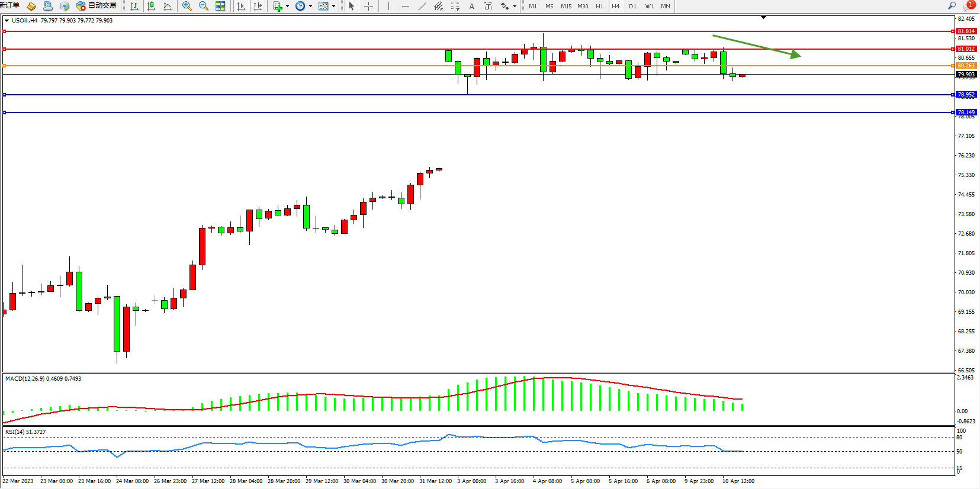This screenshot has height=489, width=980.
Task: Expand the USOil chart symbol triangle
Action: click(x=7, y=21)
